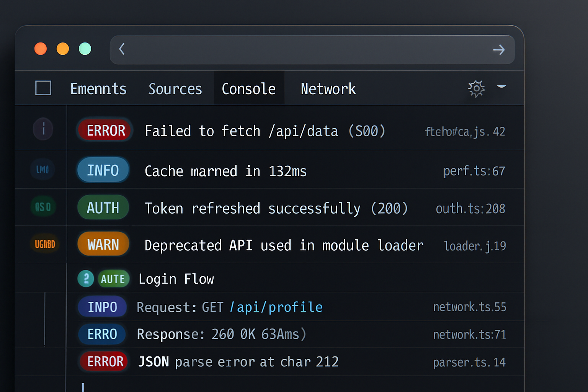Image resolution: width=588 pixels, height=392 pixels.
Task: Jump to parser.ts:14 source location
Action: pyautogui.click(x=469, y=361)
